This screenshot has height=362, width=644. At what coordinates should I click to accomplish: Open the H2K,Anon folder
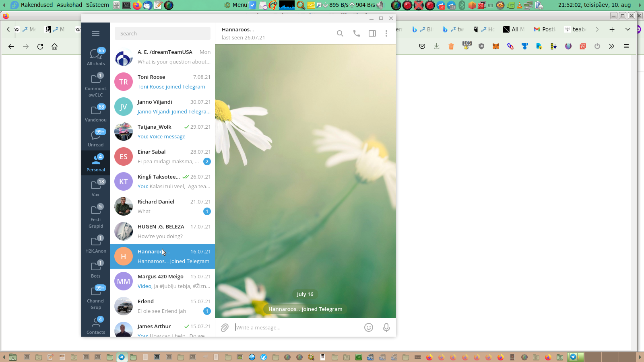[96, 244]
